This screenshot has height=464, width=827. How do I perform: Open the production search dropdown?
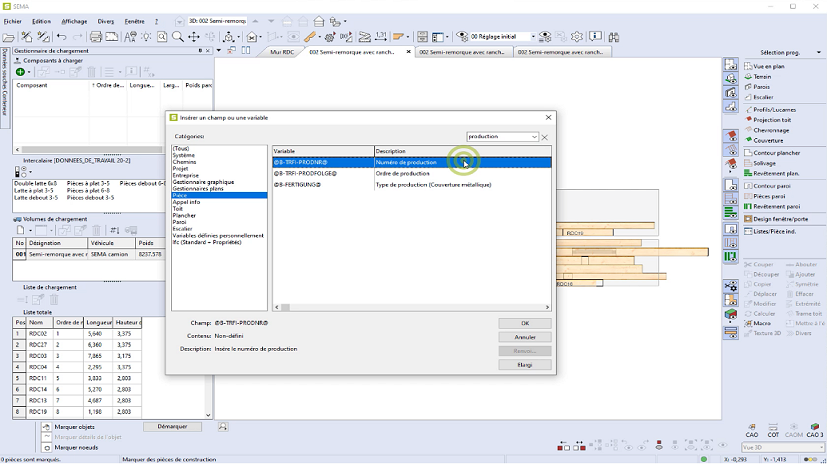(x=535, y=137)
